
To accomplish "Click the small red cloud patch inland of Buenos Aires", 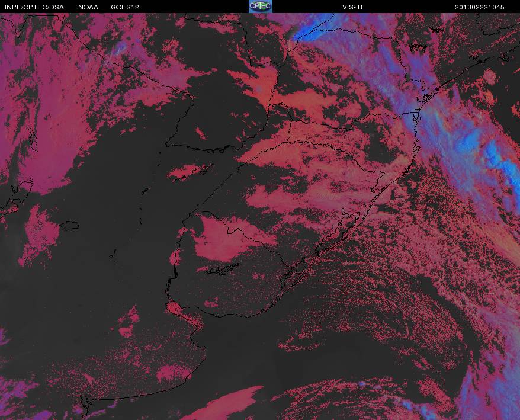I will pyautogui.click(x=129, y=323).
